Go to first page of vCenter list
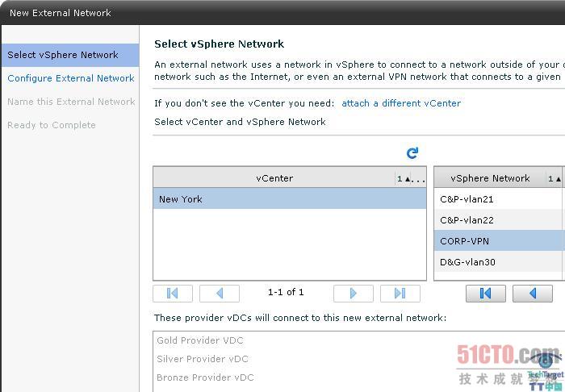The height and width of the screenshot is (392, 565). pyautogui.click(x=173, y=294)
